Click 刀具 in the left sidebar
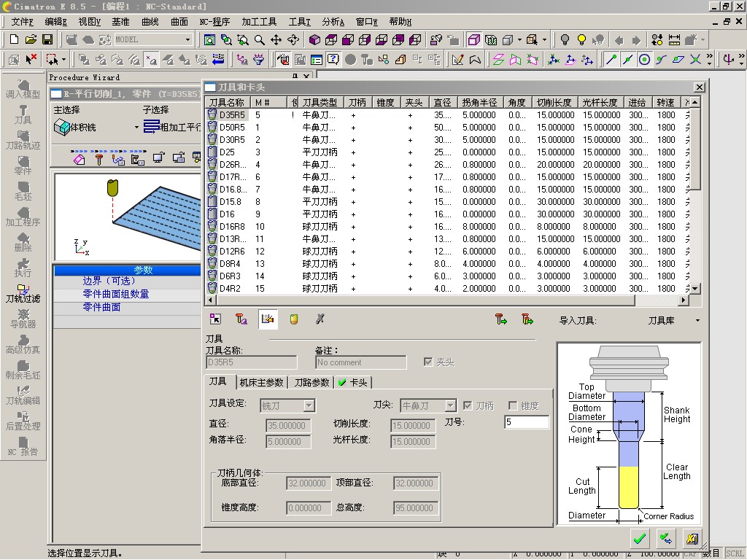 click(x=23, y=114)
